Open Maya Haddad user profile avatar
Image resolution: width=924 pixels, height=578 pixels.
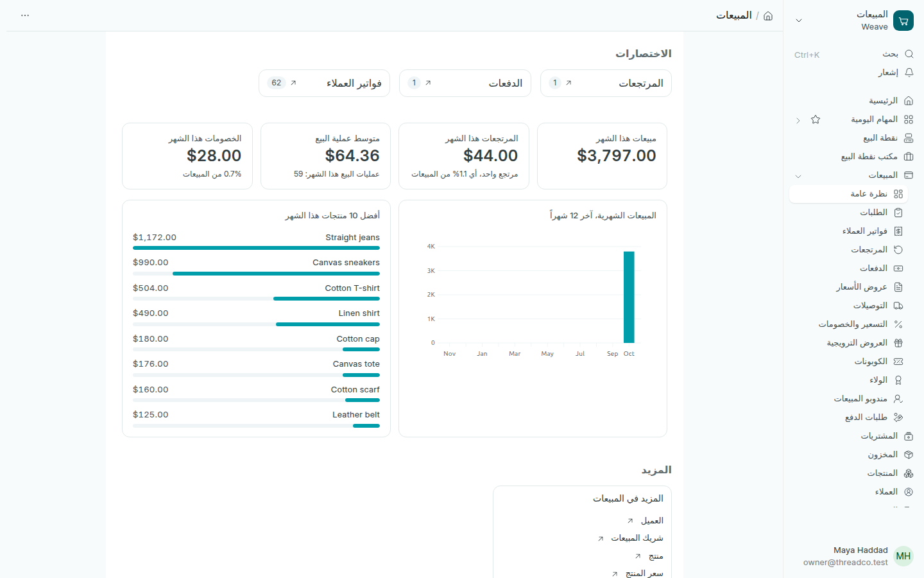(x=903, y=556)
